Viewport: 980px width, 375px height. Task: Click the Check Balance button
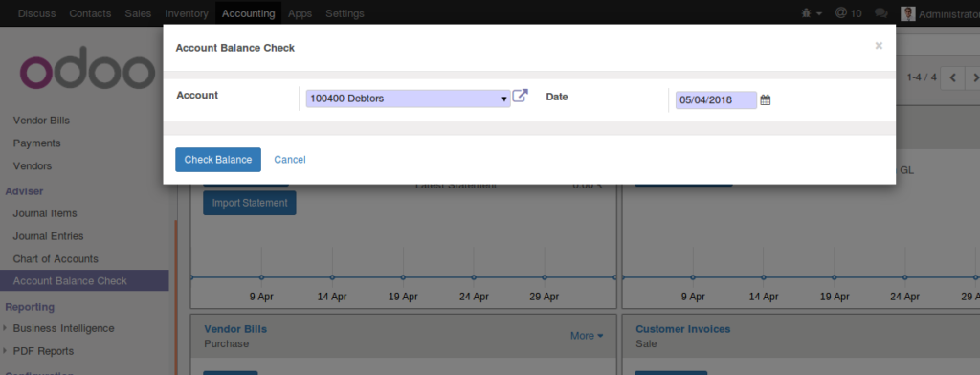218,160
